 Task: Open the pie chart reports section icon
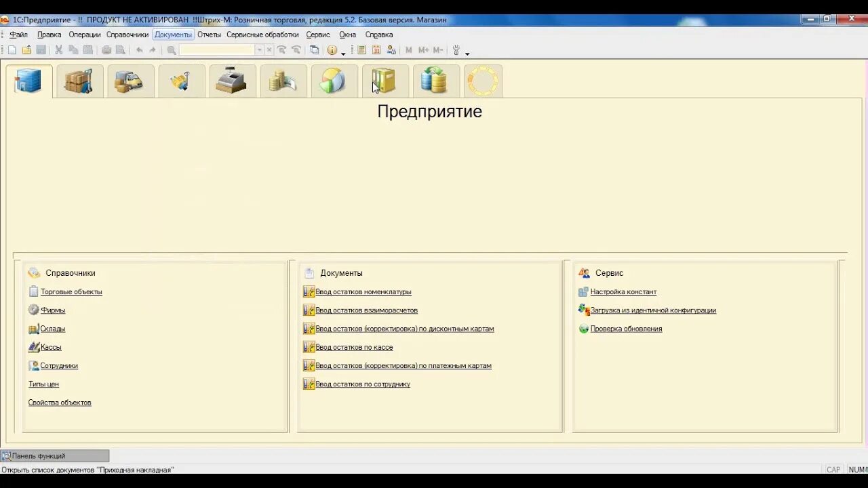pyautogui.click(x=334, y=81)
